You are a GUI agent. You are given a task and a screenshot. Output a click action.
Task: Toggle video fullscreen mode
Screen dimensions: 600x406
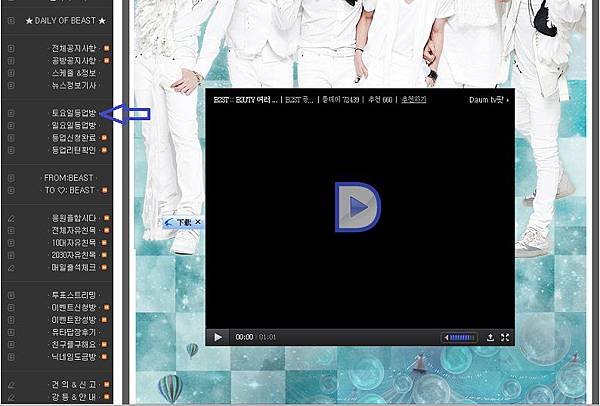pyautogui.click(x=505, y=337)
